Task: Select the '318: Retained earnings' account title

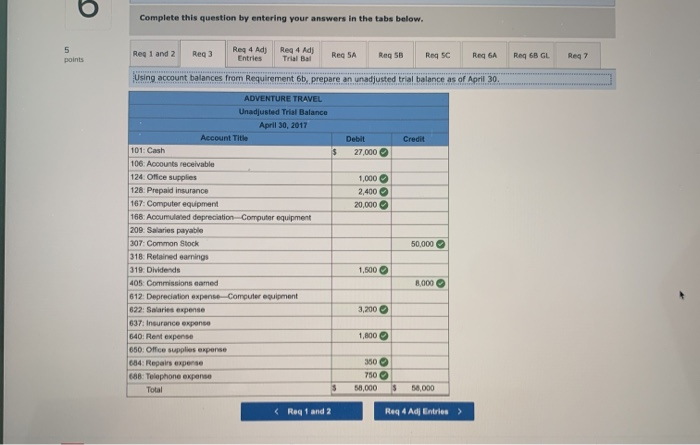Action: point(169,257)
